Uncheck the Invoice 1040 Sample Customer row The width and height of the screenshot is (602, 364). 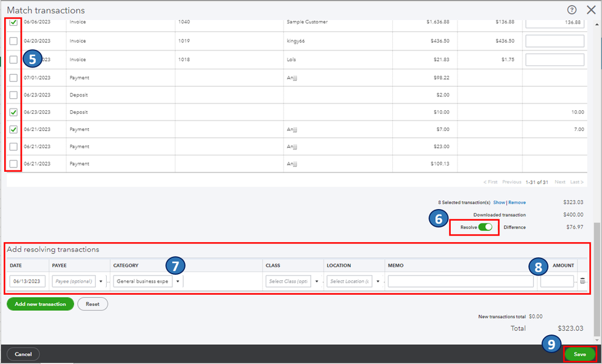[x=13, y=23]
